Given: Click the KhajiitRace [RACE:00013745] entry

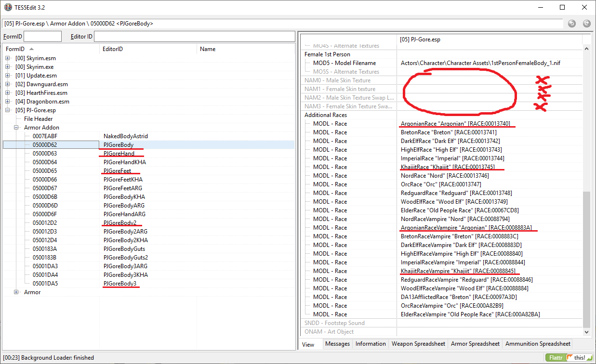Looking at the screenshot, I should coord(448,167).
